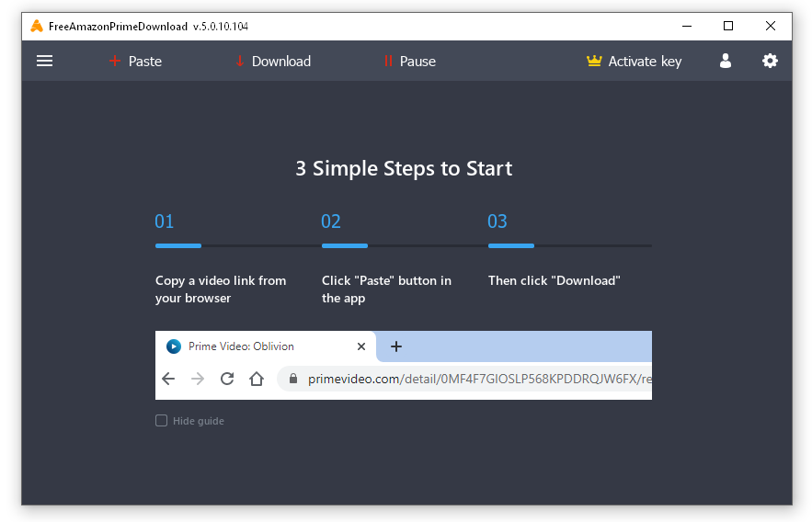Open the hamburger menu
The image size is (812, 522).
[x=44, y=61]
